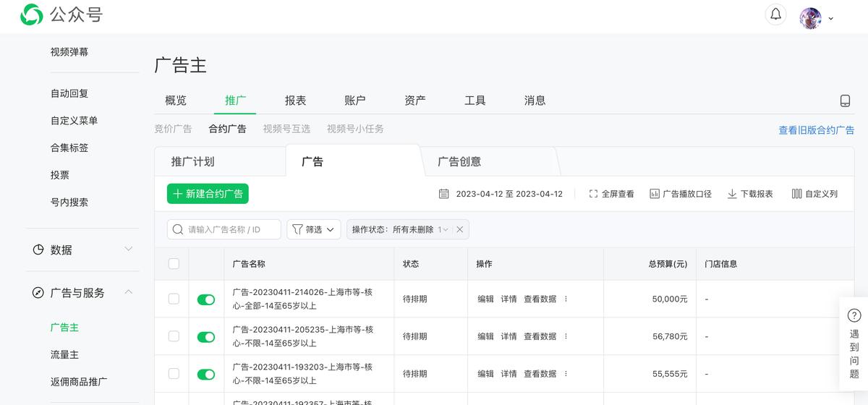Click 编辑 for the 50,000元 ad

(x=486, y=299)
